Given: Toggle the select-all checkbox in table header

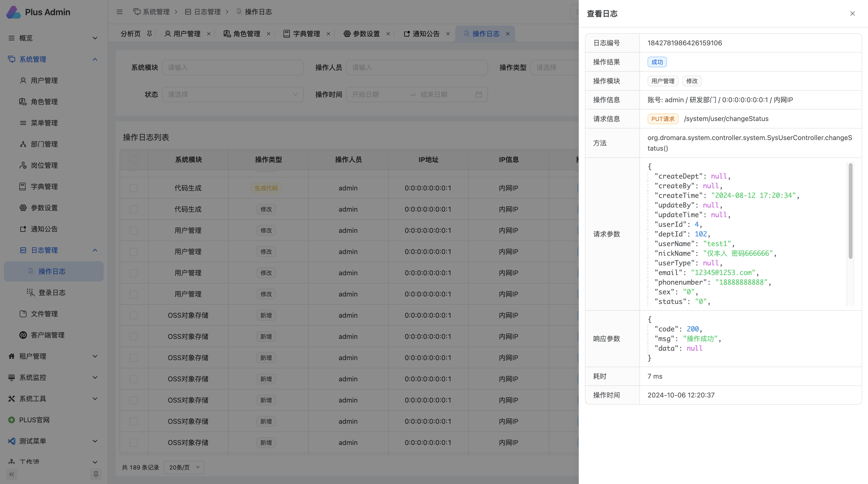Looking at the screenshot, I should point(134,160).
